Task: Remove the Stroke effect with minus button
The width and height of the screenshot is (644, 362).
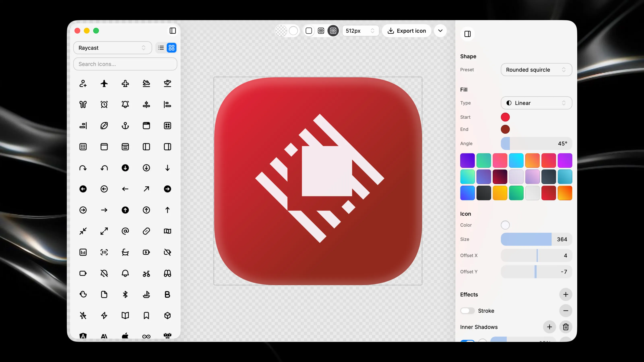Action: [x=566, y=311]
